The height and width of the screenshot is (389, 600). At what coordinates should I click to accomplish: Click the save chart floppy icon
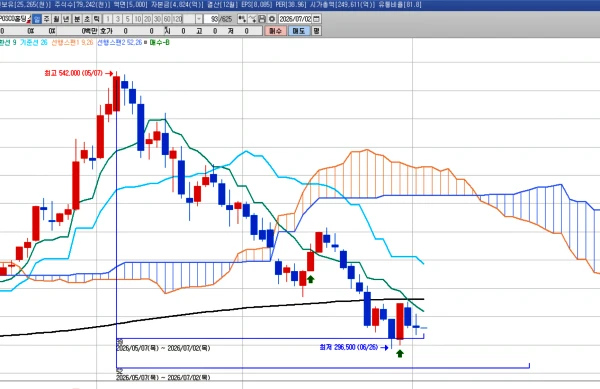[x=262, y=19]
